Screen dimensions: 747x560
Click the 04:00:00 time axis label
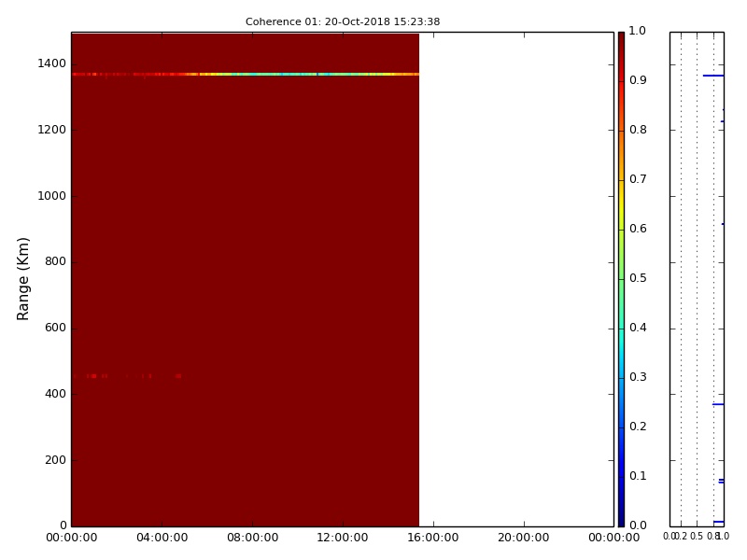(162, 538)
